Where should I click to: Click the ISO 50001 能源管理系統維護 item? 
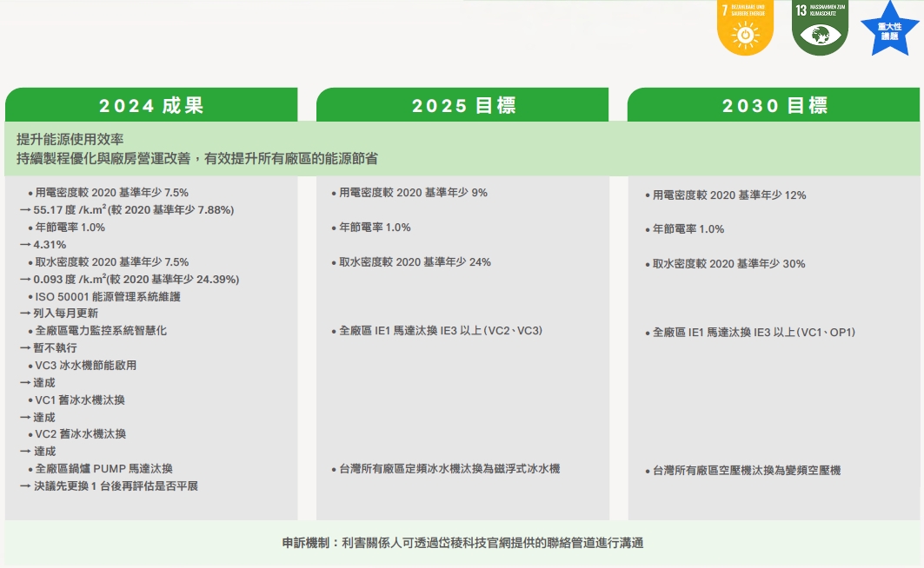[108, 297]
